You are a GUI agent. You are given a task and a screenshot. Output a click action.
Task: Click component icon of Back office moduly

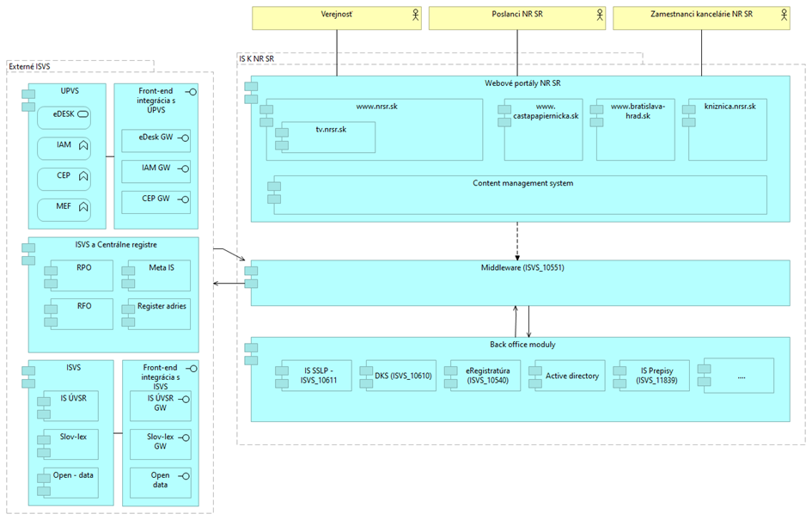click(x=251, y=354)
